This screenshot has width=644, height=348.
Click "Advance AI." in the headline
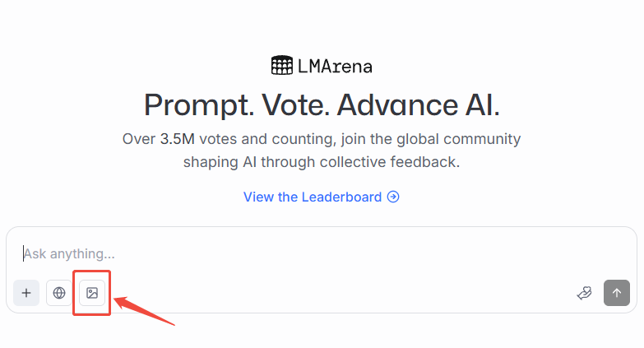418,105
